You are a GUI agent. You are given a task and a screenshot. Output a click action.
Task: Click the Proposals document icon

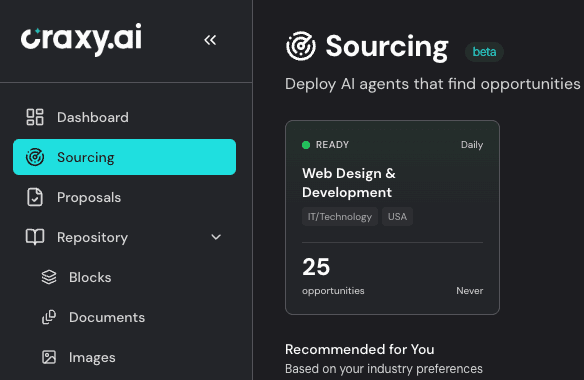click(x=35, y=197)
